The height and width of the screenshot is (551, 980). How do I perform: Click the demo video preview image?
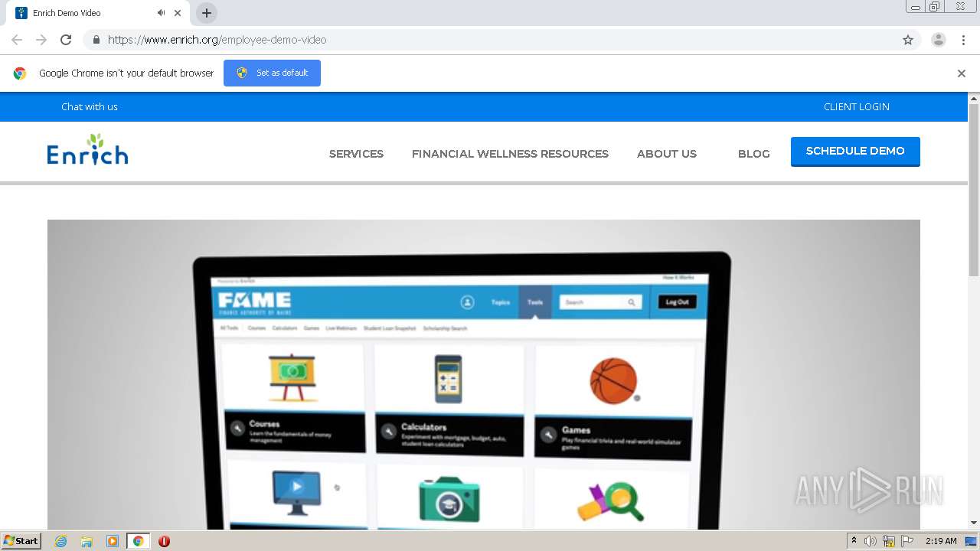tap(484, 375)
